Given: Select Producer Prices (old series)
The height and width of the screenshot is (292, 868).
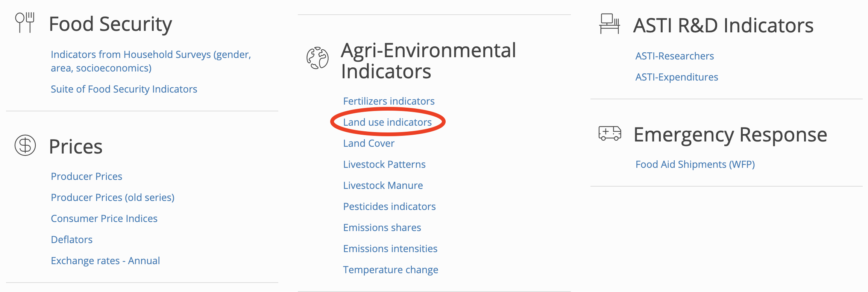Looking at the screenshot, I should pos(112,198).
